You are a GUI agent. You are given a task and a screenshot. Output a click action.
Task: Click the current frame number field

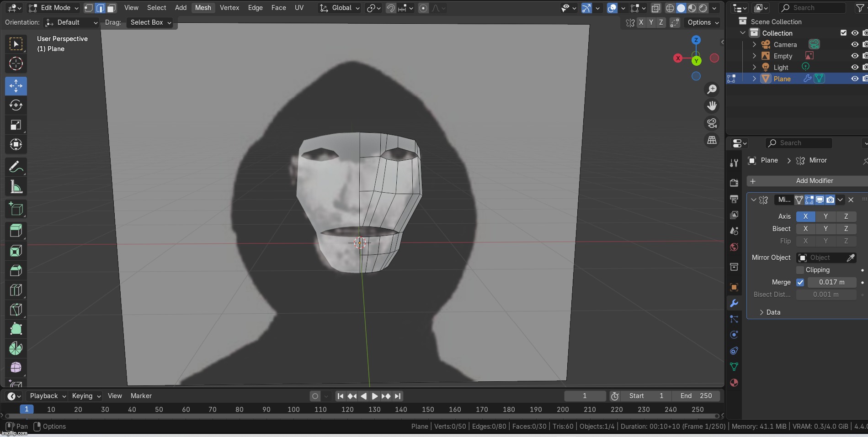pyautogui.click(x=585, y=396)
